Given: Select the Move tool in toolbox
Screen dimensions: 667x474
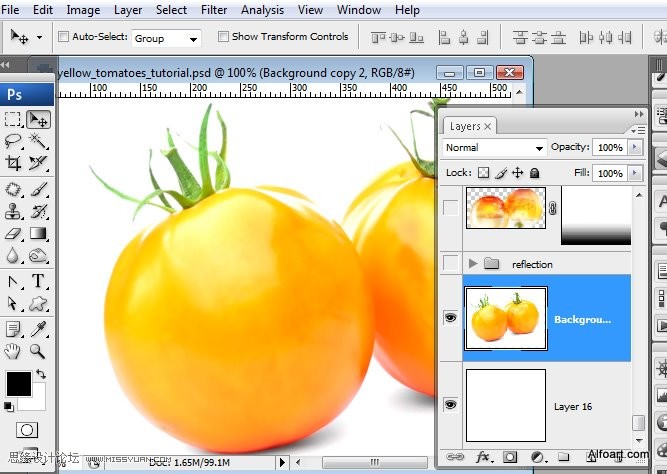Looking at the screenshot, I should point(38,120).
